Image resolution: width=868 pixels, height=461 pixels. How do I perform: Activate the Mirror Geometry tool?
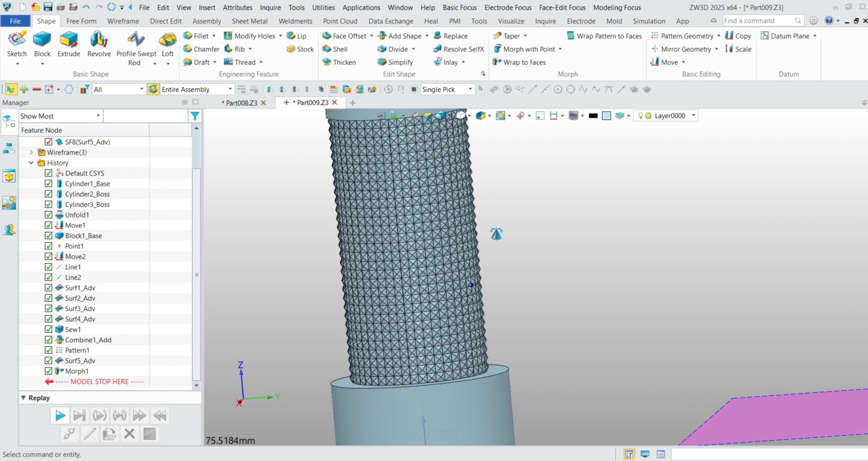tap(684, 49)
